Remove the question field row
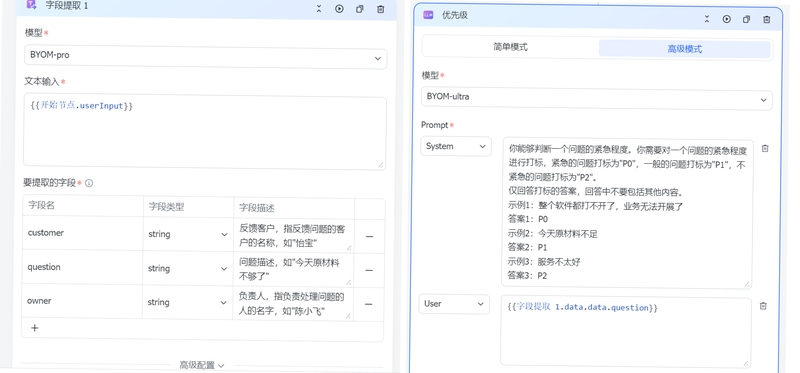 click(x=369, y=270)
